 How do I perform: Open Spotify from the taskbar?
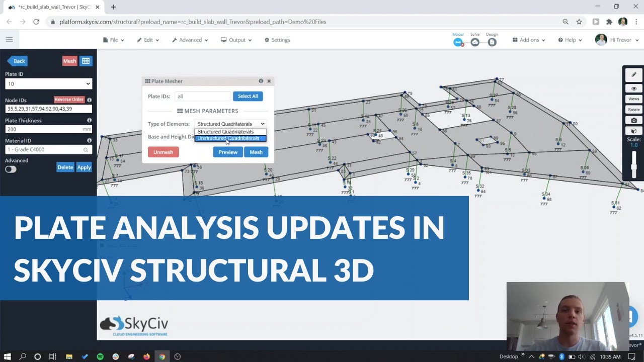coord(100,356)
